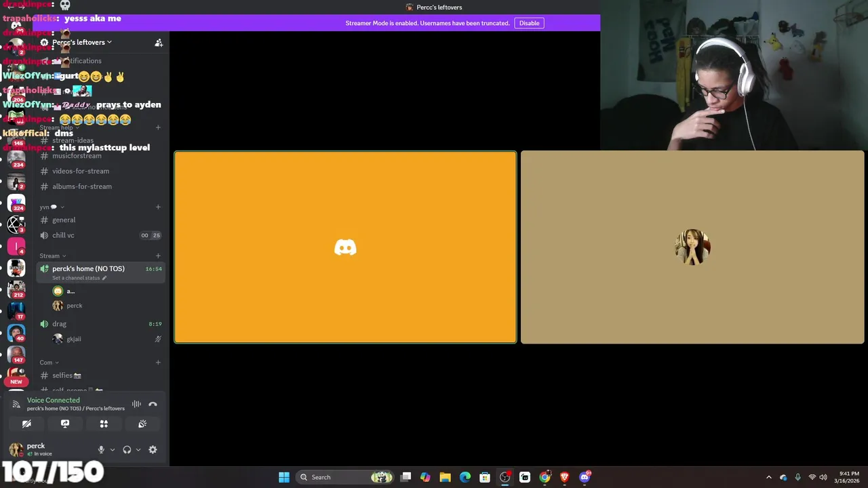Collapse the yvn category
The height and width of the screenshot is (488, 868).
tap(52, 207)
